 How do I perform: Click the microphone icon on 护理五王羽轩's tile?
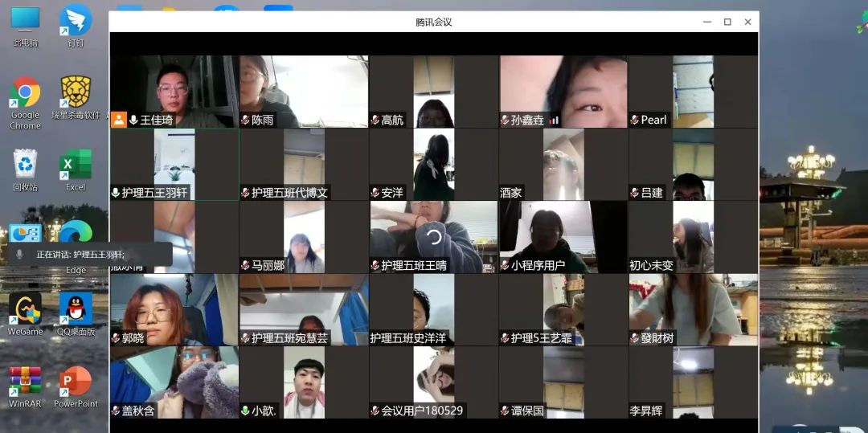116,193
